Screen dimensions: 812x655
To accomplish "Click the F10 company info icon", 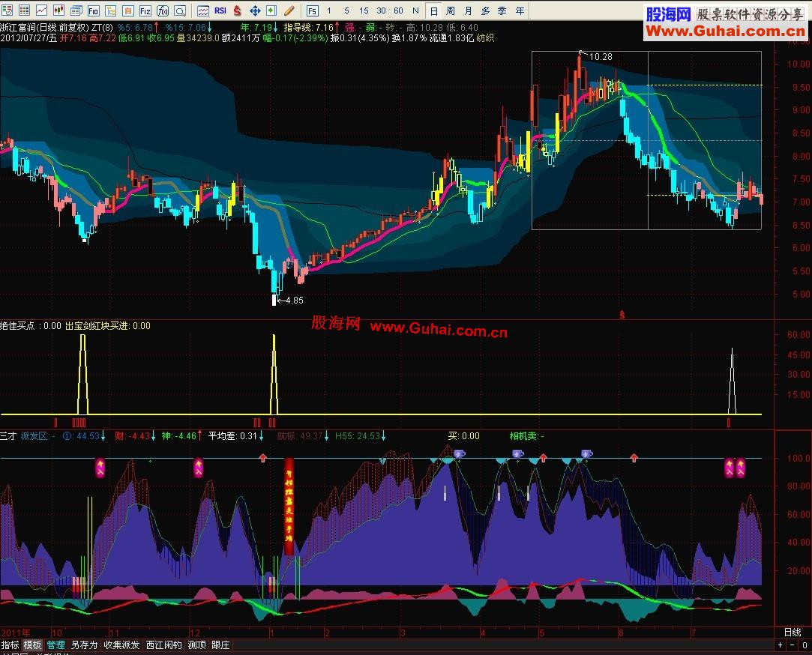I will (x=93, y=10).
